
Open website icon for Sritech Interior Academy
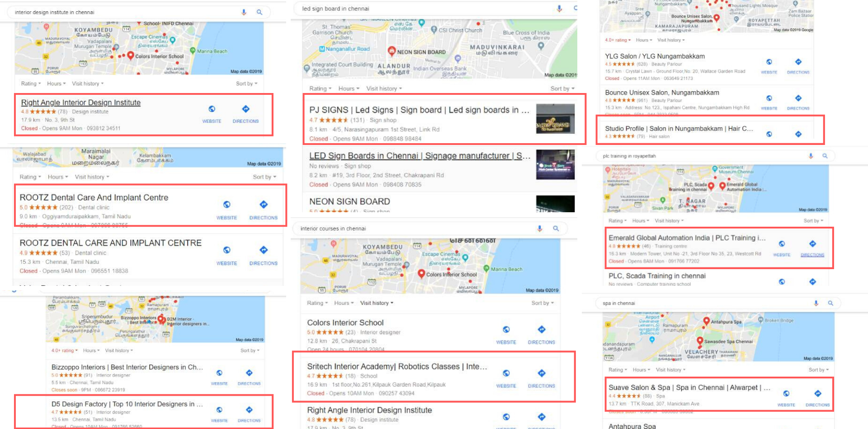tap(506, 373)
